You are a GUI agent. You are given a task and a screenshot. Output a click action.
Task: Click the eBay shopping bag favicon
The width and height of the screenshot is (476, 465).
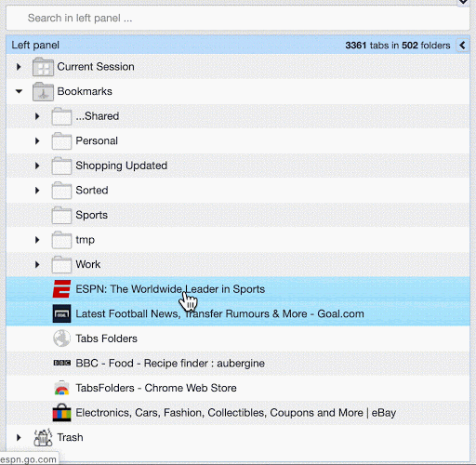tap(61, 413)
